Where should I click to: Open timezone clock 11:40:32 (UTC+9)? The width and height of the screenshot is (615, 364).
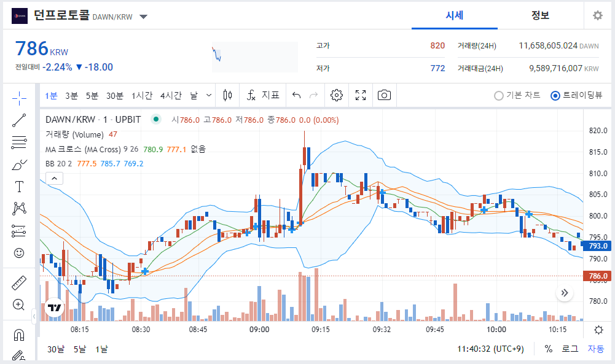click(490, 349)
